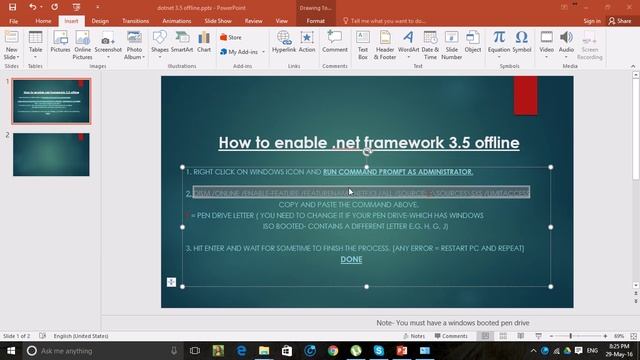Click the slide title about .net framework
Viewport: 640px width, 360px height.
coord(369,142)
